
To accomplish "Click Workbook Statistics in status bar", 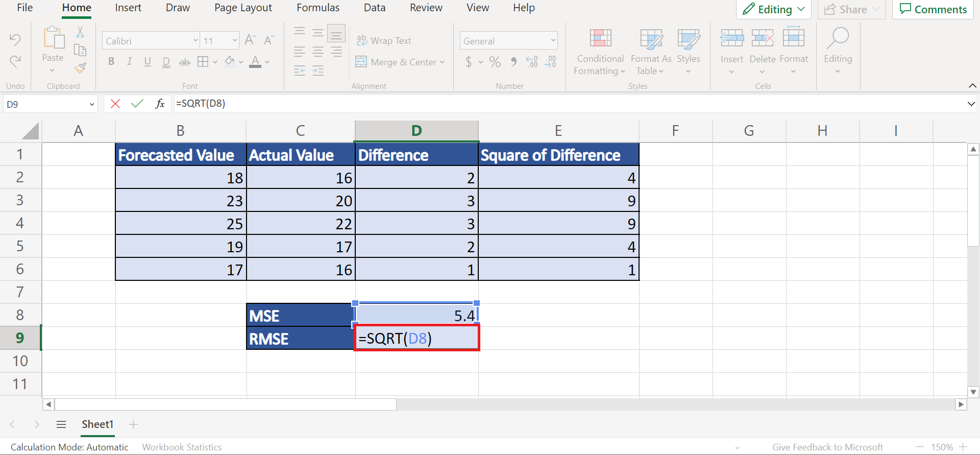I will 182,447.
